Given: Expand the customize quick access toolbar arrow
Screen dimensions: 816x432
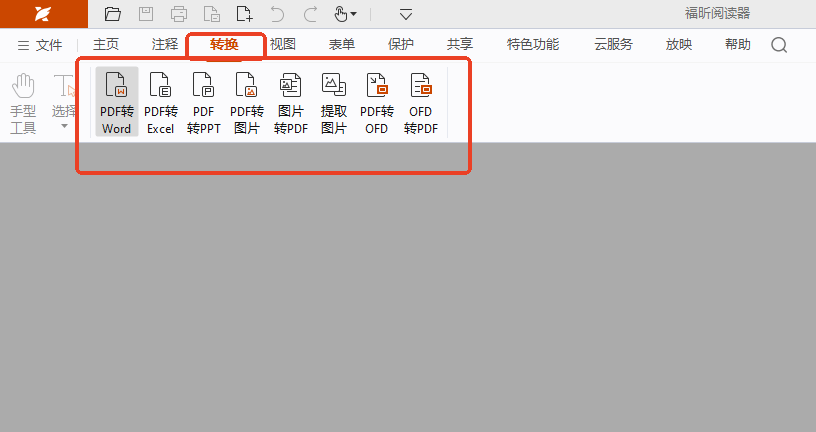Looking at the screenshot, I should (406, 15).
